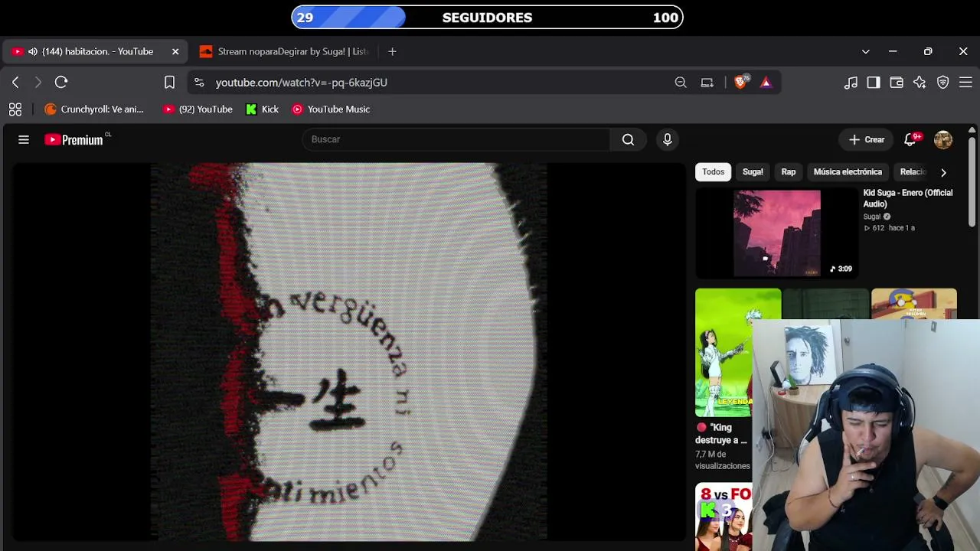Reload the YouTube page
Image resolution: width=980 pixels, height=551 pixels.
coord(61,82)
